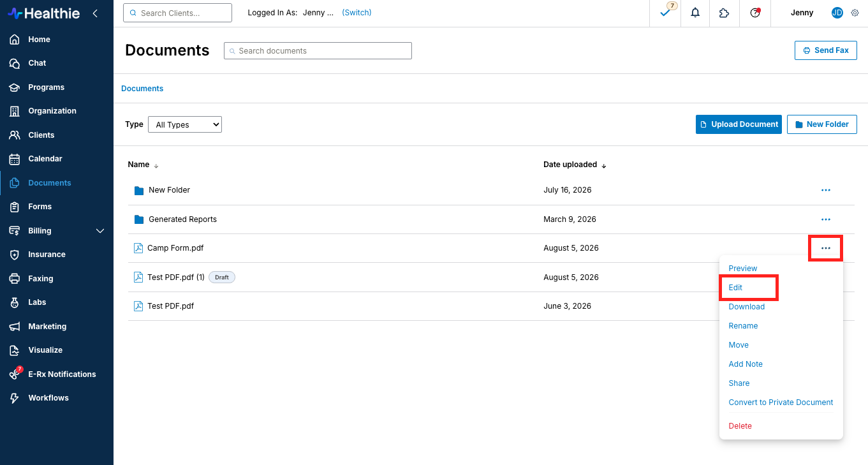Focus the Search documents field
The width and height of the screenshot is (868, 465).
(318, 51)
